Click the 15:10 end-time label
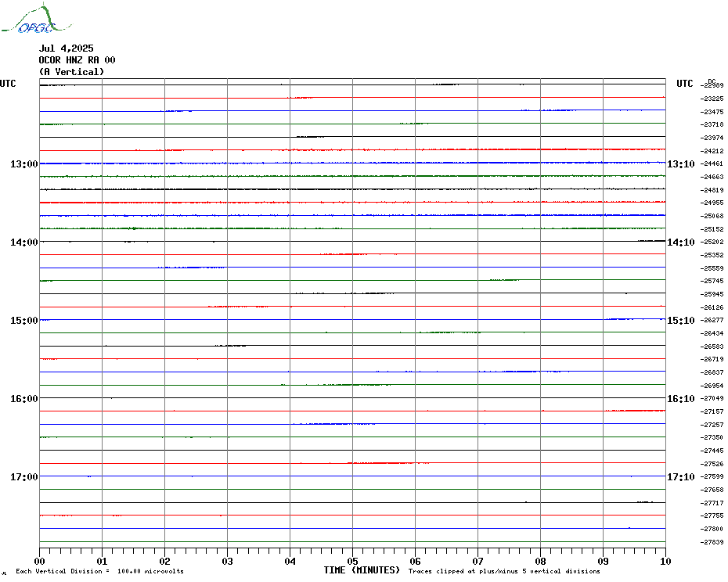This screenshot has width=728, height=582. pos(681,320)
